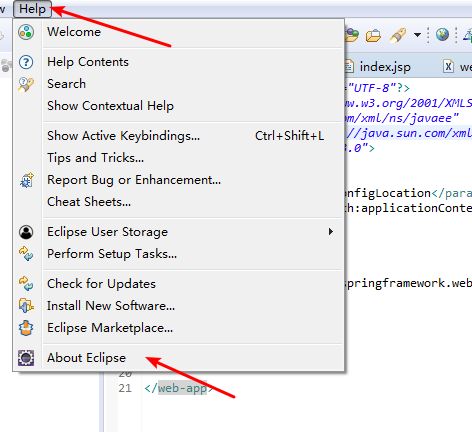Click the Search help icon
The width and height of the screenshot is (472, 432).
tap(26, 84)
